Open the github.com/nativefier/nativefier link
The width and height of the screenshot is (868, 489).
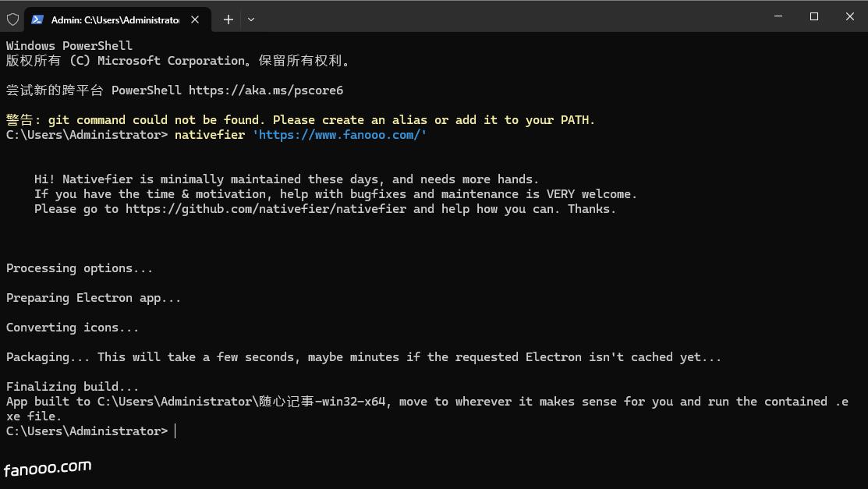point(265,209)
